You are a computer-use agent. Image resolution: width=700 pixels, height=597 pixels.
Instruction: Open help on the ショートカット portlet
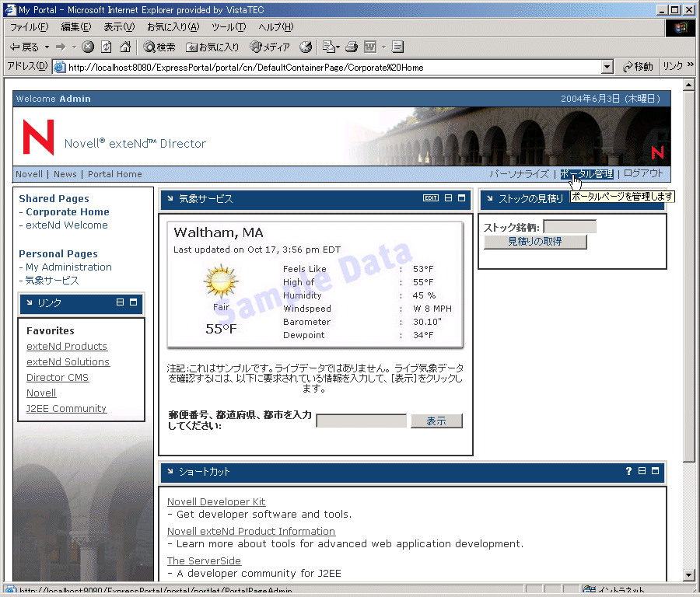pos(628,471)
